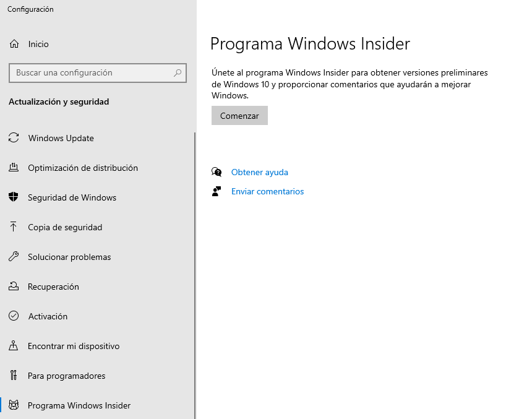Click the Windows Insider cat icon
Screen dimensions: 532x419
tap(14, 405)
